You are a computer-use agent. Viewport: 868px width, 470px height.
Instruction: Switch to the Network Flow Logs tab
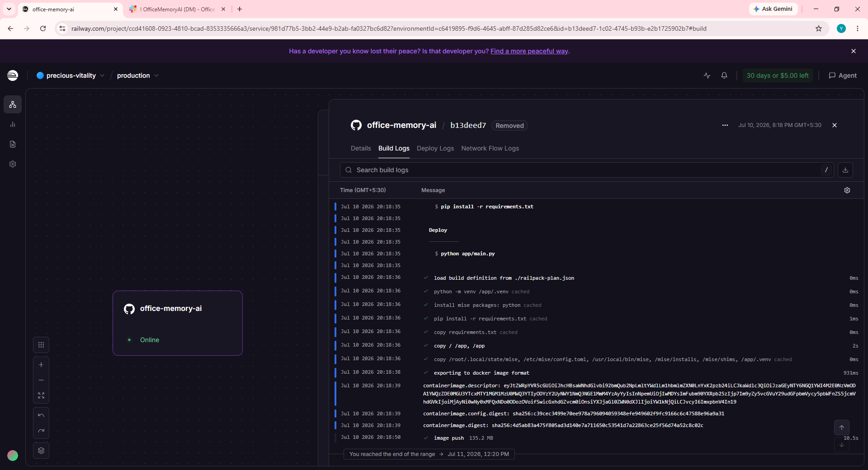[490, 148]
